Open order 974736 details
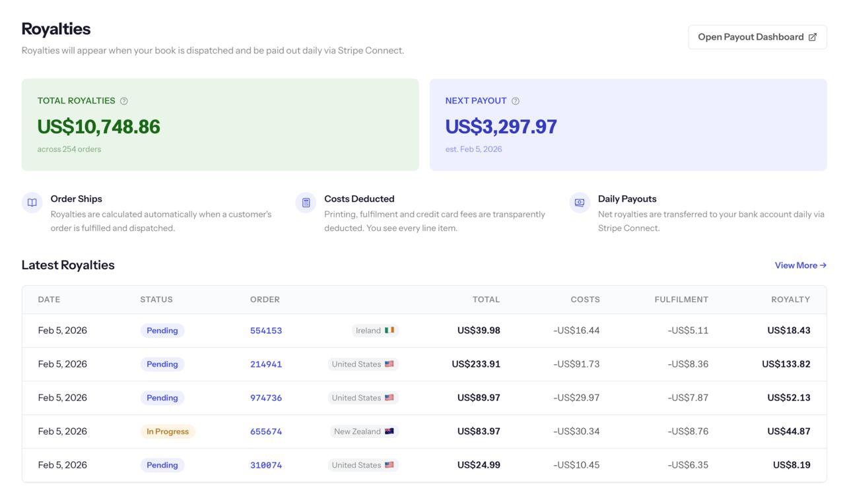 (x=266, y=397)
